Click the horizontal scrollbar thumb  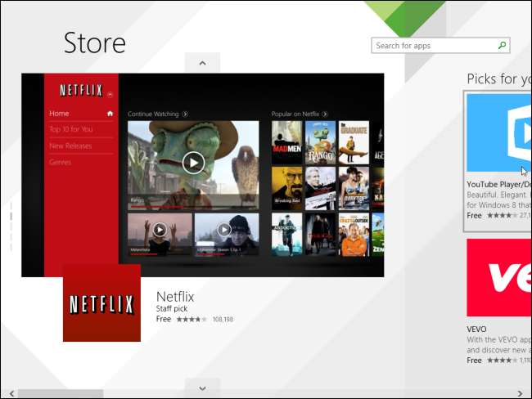point(61,393)
